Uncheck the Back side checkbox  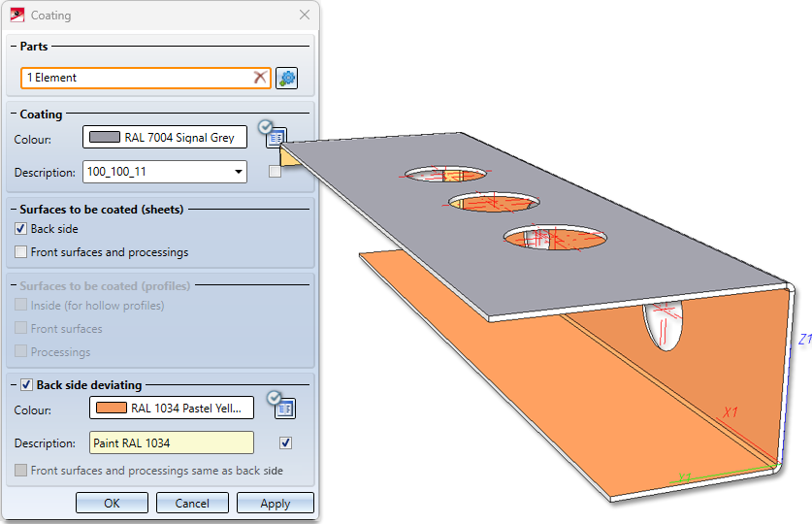[x=20, y=229]
